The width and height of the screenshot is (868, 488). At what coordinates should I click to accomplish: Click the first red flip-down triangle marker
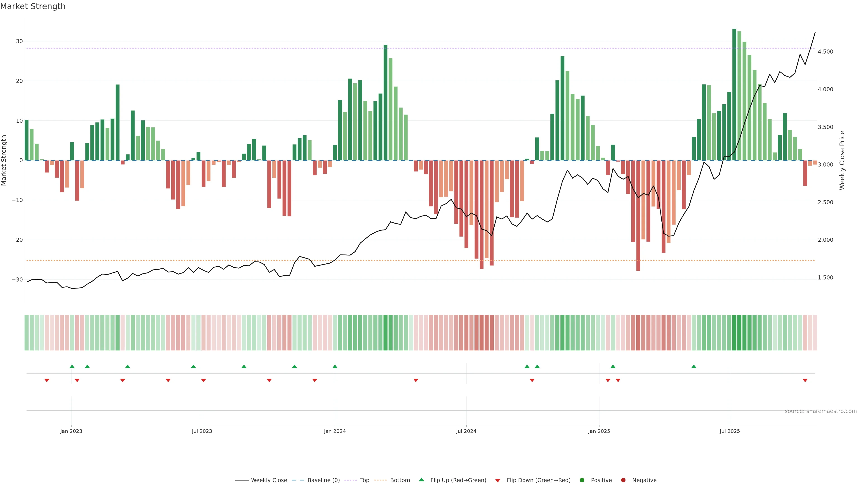pyautogui.click(x=47, y=380)
